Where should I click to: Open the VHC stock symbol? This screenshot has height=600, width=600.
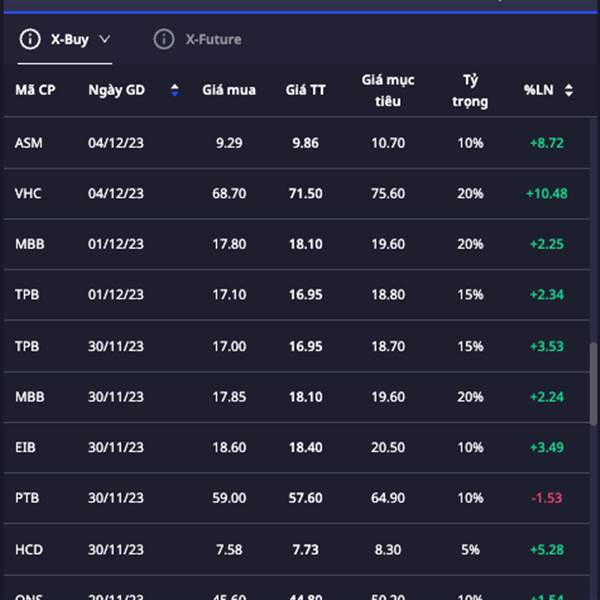[29, 194]
